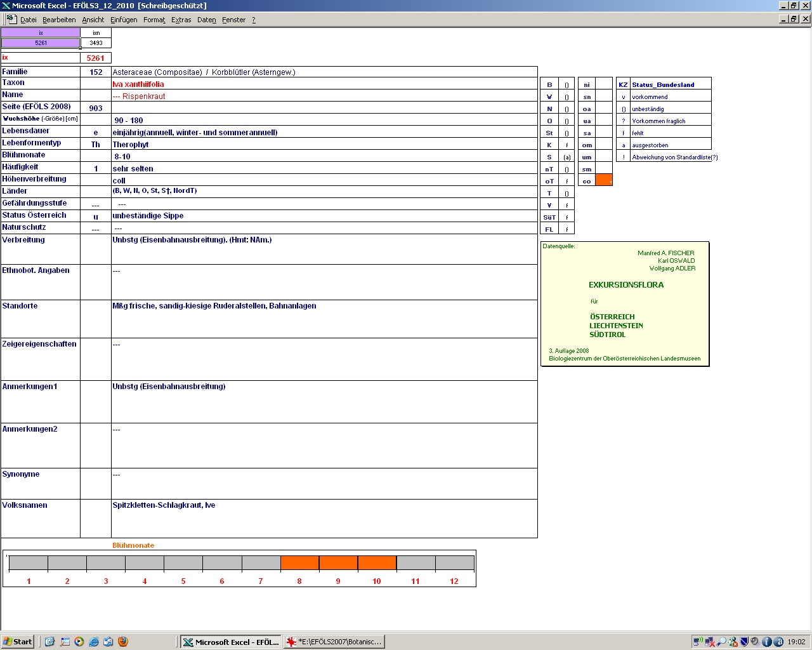Viewport: 812px width, 650px height.
Task: Click the blue shield security tray icon
Action: [x=744, y=642]
